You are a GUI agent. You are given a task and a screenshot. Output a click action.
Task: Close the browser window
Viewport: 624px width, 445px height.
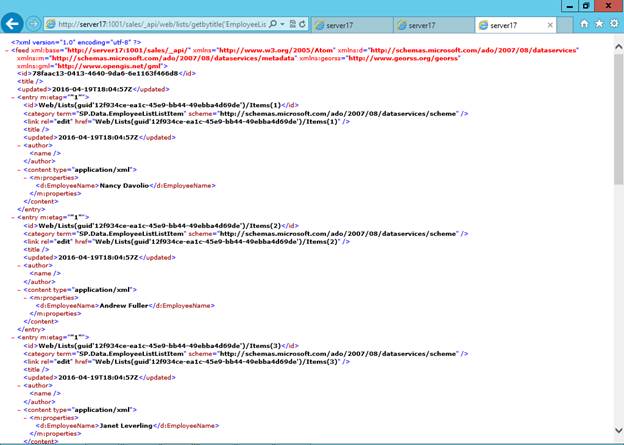[x=609, y=6]
